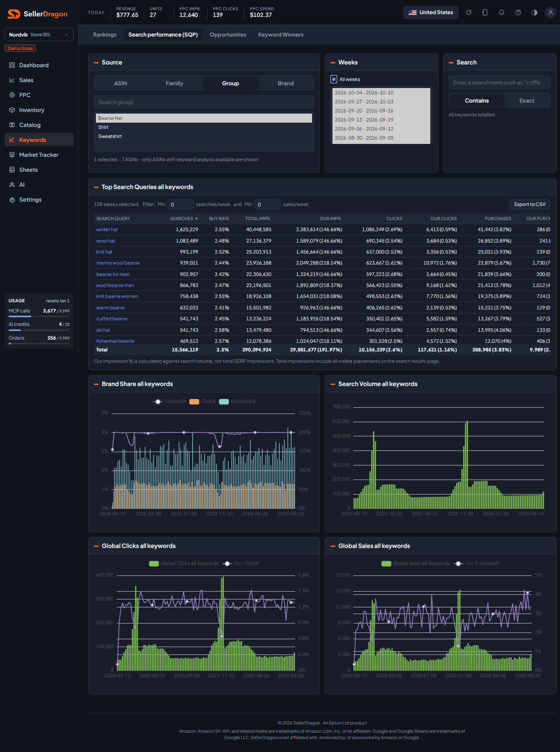This screenshot has height=752, width=560.
Task: Toggle the All weeks checkbox
Action: point(334,79)
